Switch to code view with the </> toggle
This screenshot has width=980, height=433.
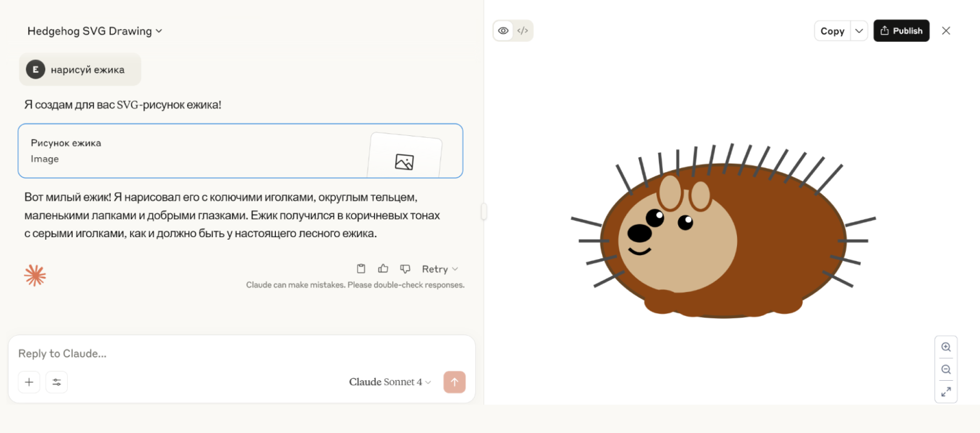pyautogui.click(x=522, y=30)
